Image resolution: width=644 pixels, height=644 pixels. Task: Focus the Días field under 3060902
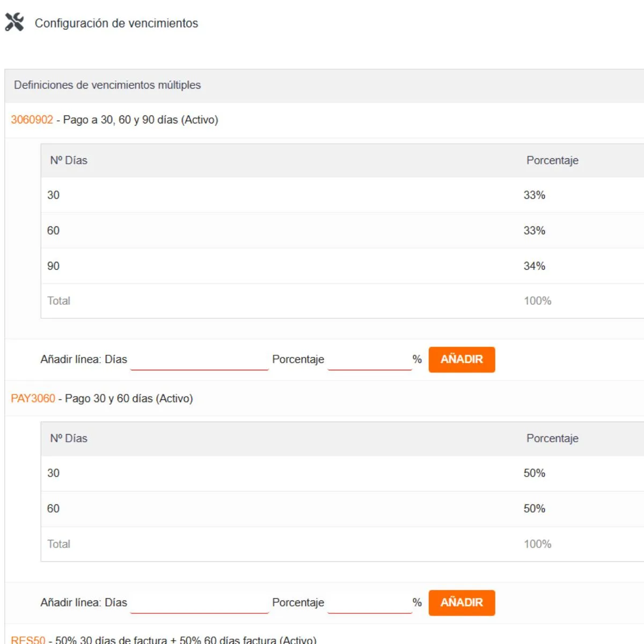199,360
